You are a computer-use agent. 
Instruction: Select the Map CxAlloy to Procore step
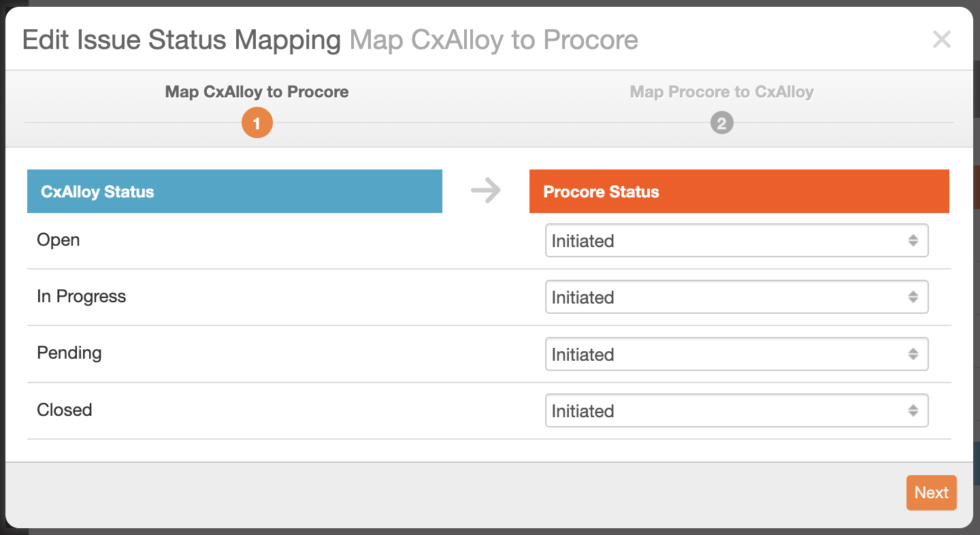257,92
